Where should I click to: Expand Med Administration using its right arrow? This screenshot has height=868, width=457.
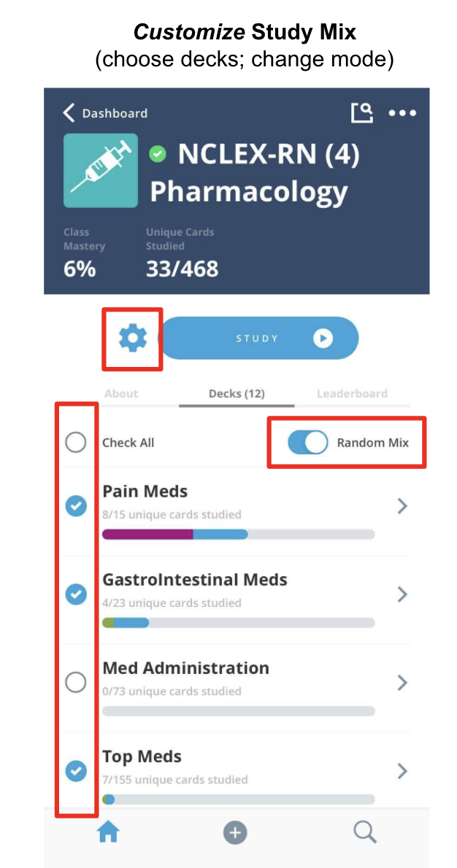(x=402, y=682)
